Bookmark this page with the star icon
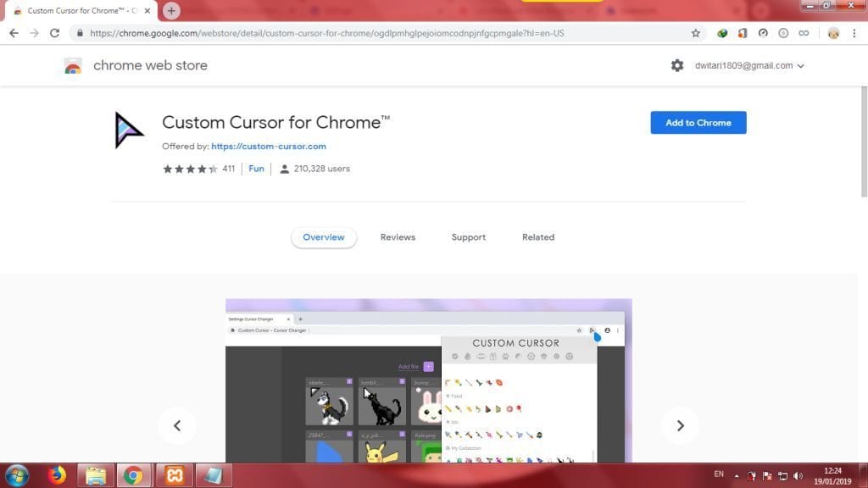The height and width of the screenshot is (488, 868). (696, 33)
